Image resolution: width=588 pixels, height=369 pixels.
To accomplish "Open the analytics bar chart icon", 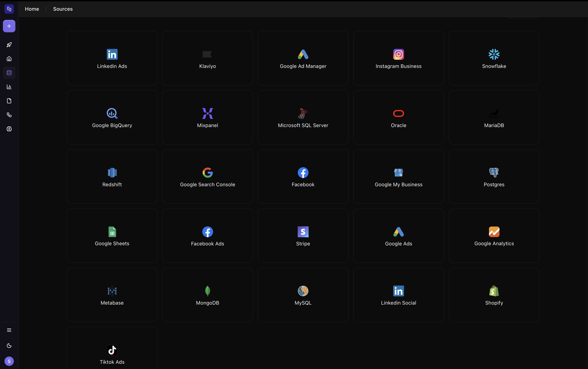I will (9, 87).
